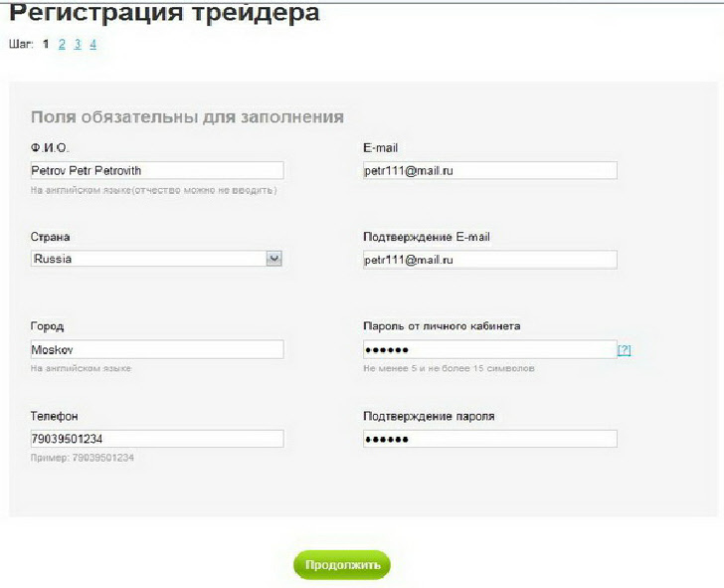The height and width of the screenshot is (588, 724).
Task: Click the Страна field label
Action: [x=51, y=238]
